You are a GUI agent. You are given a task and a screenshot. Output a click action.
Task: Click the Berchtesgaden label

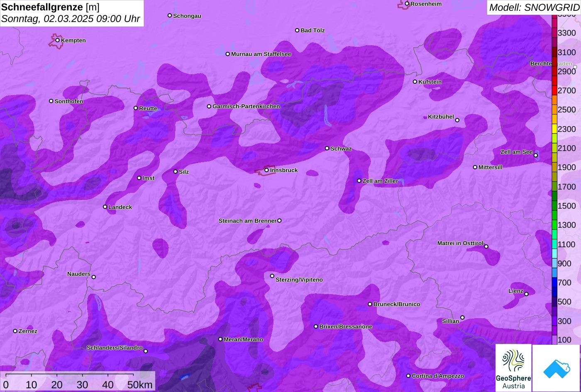551,63
